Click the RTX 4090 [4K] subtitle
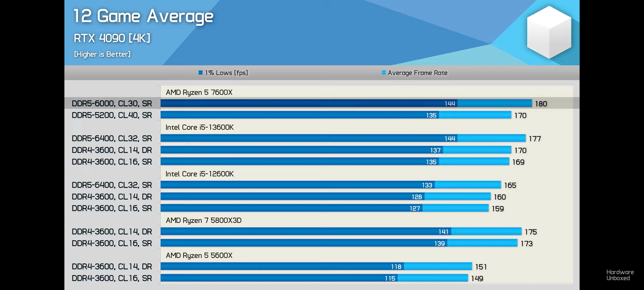The image size is (644, 290). 112,38
